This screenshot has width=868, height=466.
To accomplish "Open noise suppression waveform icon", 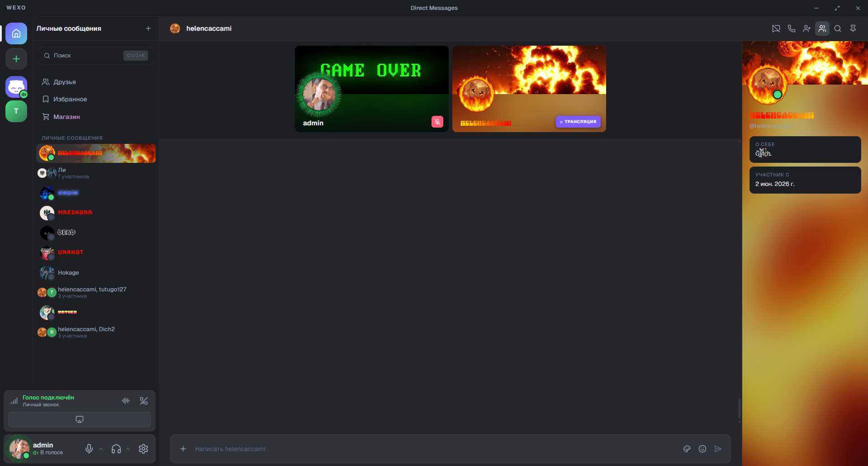I will coord(126,401).
